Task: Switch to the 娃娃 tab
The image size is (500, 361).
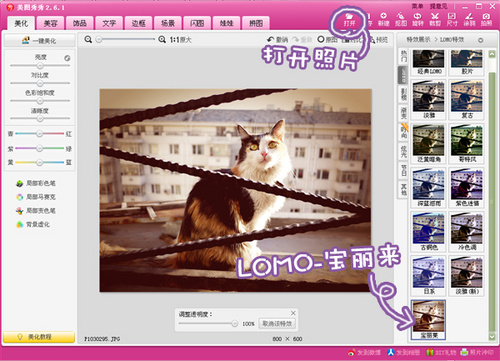Action: click(x=226, y=23)
